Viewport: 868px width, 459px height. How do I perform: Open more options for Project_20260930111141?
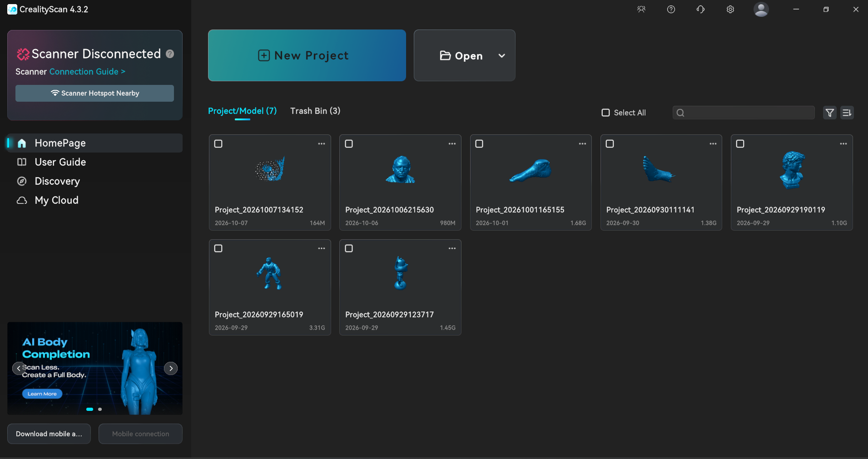click(x=713, y=144)
